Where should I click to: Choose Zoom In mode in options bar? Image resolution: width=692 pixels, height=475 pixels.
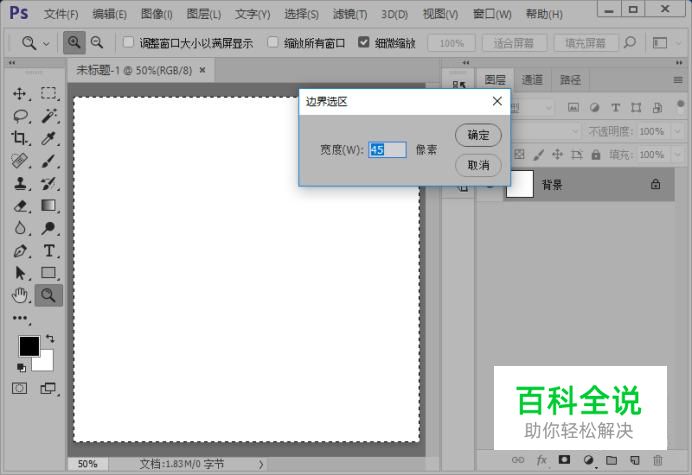74,43
